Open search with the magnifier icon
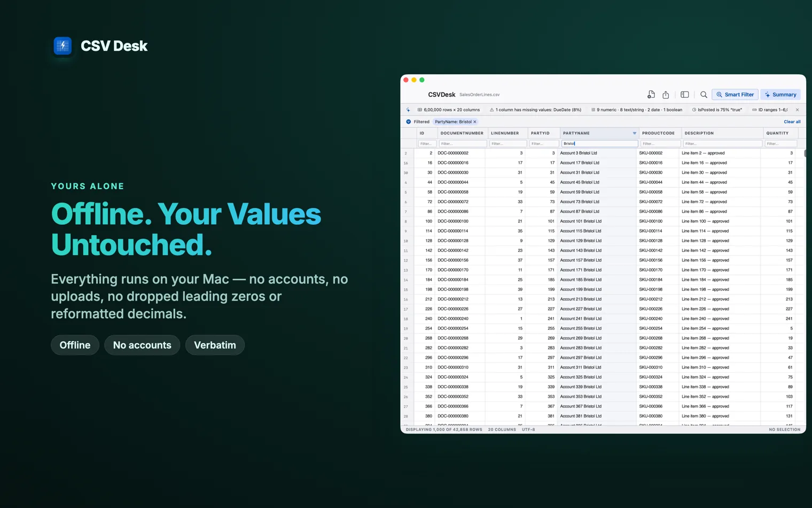The width and height of the screenshot is (812, 508). click(704, 95)
